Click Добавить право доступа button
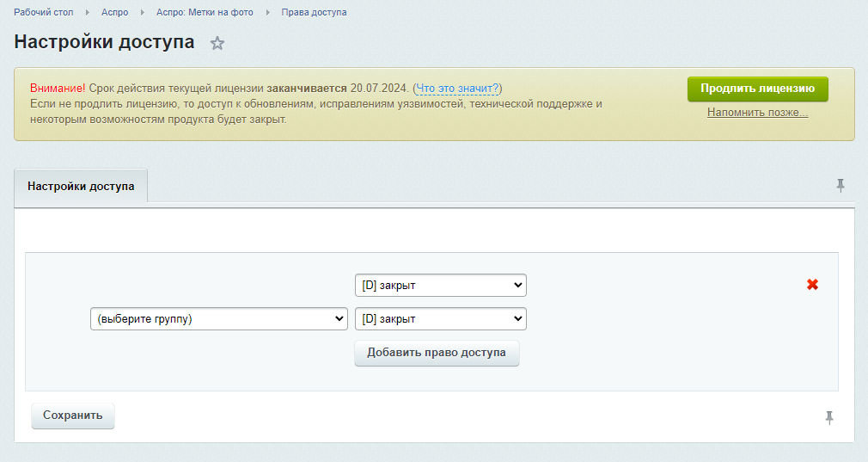 pos(437,353)
